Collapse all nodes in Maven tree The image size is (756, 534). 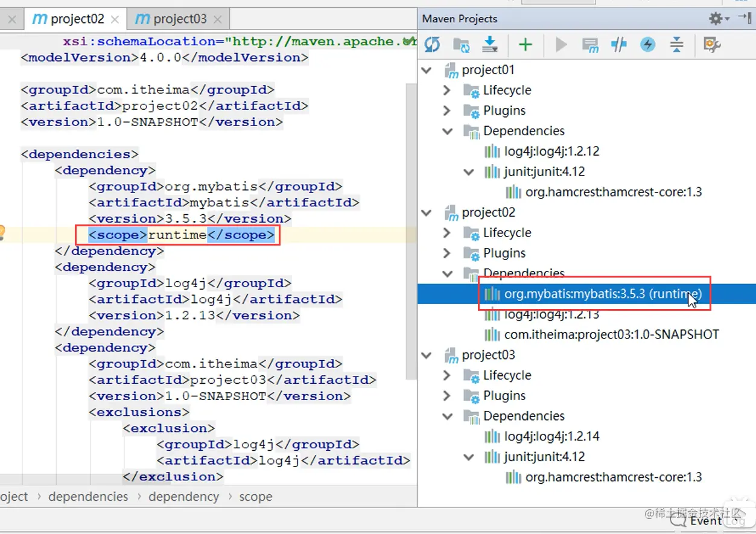(x=677, y=44)
